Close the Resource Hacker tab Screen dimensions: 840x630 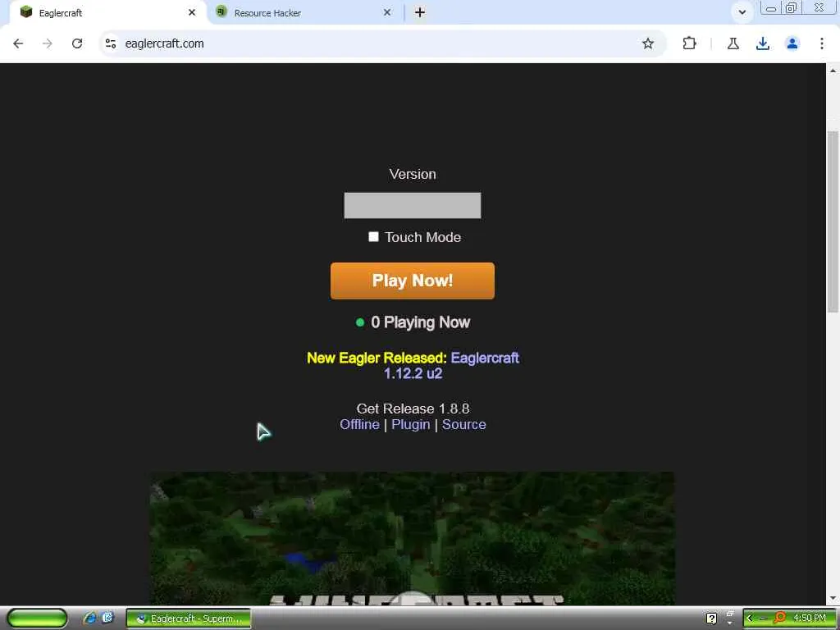click(x=387, y=12)
